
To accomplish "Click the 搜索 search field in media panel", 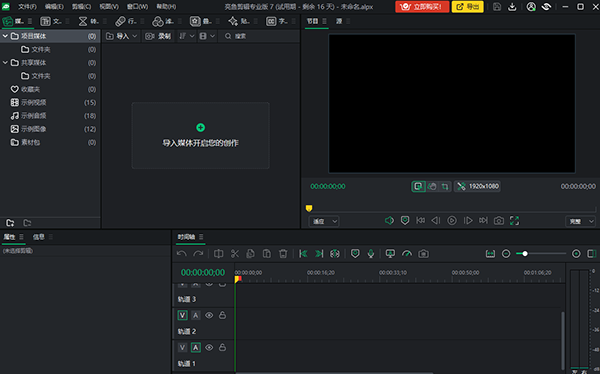I will click(260, 36).
